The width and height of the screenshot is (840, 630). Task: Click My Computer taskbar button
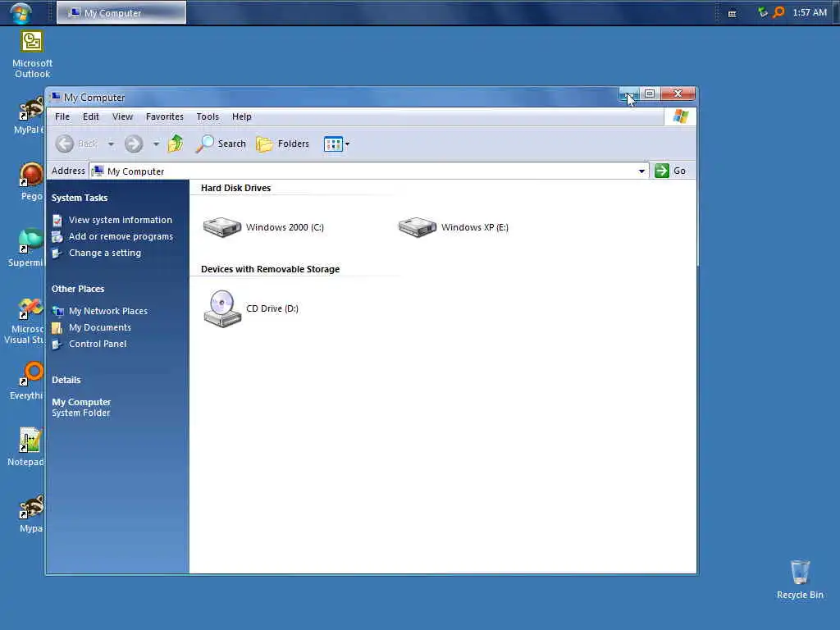pos(121,13)
